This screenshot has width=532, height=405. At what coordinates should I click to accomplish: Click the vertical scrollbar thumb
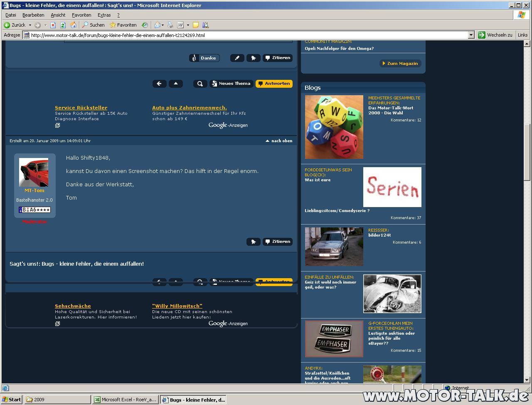point(527,152)
